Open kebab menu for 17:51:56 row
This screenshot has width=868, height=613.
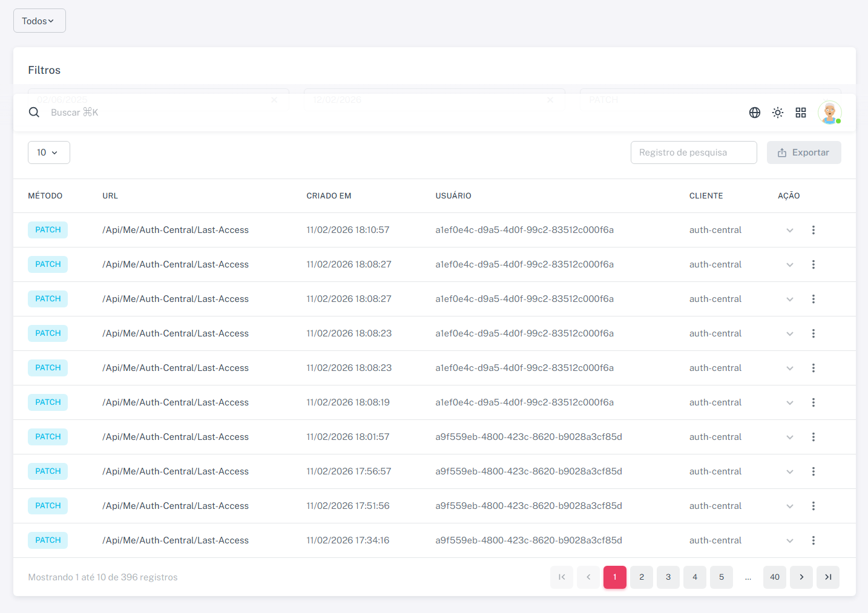click(x=814, y=506)
